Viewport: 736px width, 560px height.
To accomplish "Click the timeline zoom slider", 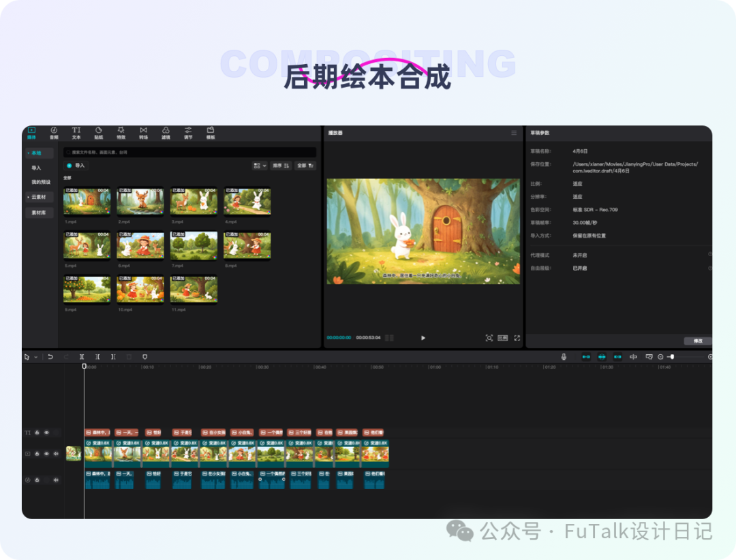I will pos(686,357).
